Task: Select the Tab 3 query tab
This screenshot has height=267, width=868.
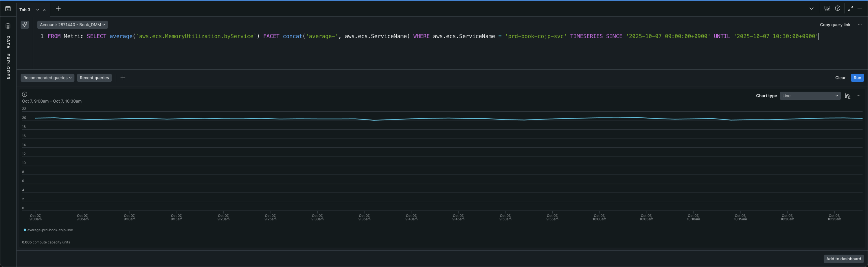Action: tap(25, 10)
